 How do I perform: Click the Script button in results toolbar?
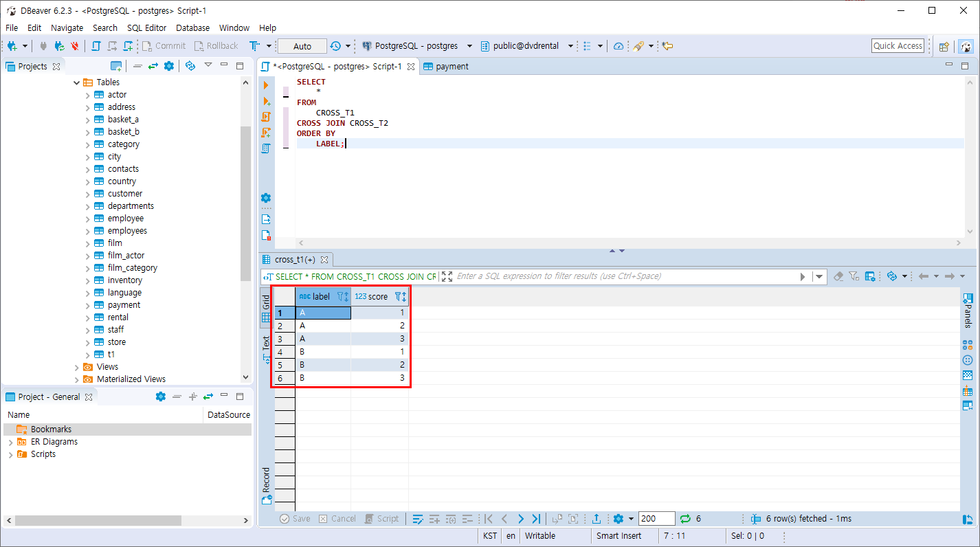tap(381, 519)
